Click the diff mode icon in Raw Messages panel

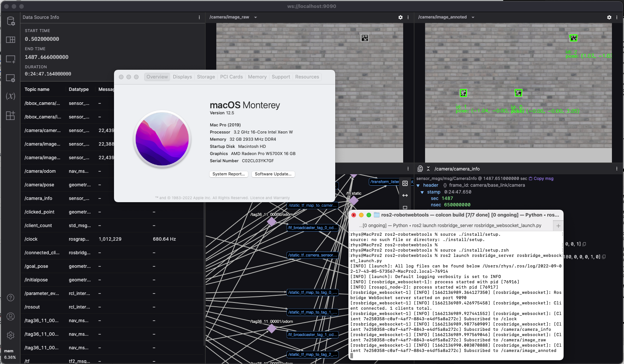[420, 169]
